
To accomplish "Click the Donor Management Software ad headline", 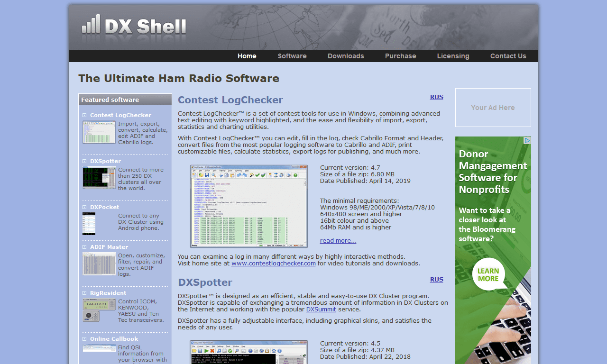I will click(493, 172).
